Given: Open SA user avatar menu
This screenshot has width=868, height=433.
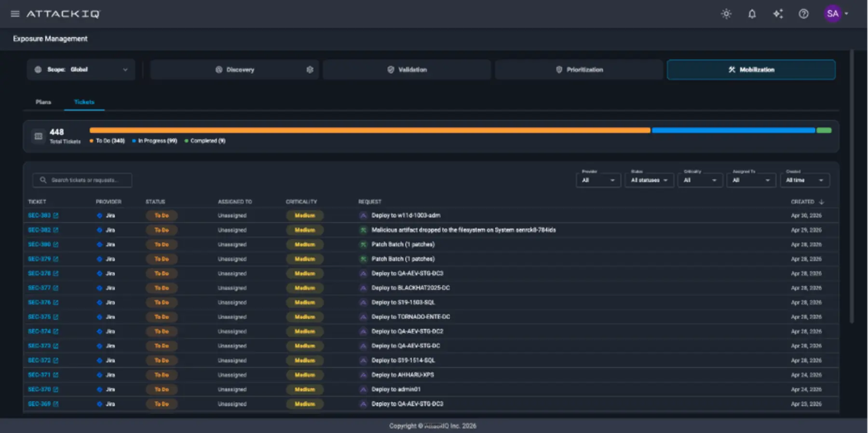Looking at the screenshot, I should pyautogui.click(x=833, y=14).
